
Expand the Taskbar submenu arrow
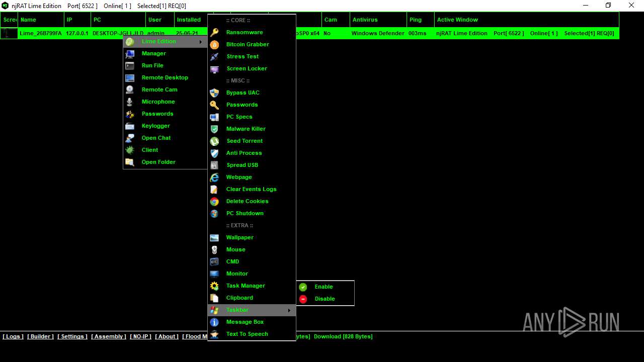click(289, 310)
